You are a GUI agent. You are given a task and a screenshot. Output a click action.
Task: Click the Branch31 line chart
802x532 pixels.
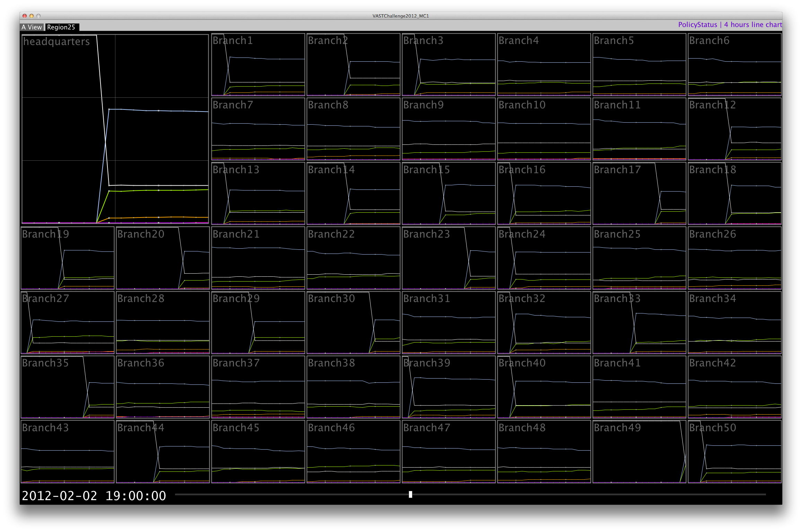coord(449,322)
